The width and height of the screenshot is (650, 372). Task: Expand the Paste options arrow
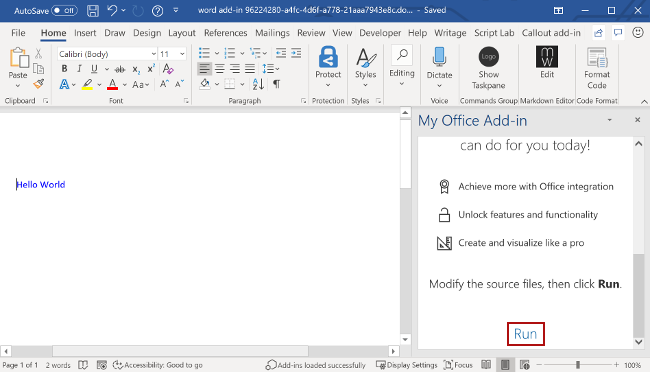(18, 86)
